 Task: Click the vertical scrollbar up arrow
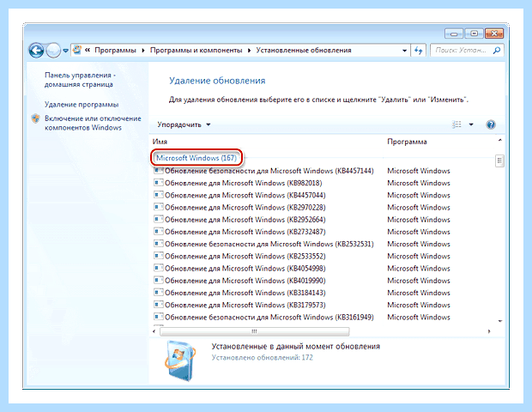[499, 140]
